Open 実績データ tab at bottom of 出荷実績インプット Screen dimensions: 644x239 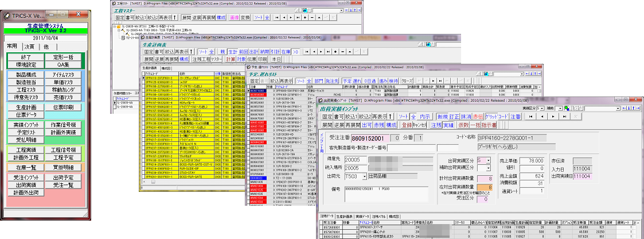(363, 217)
